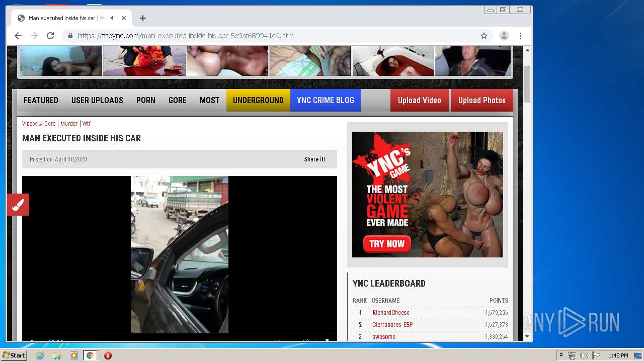
Task: Launch Internet Explorer from the taskbar
Action: [x=40, y=355]
